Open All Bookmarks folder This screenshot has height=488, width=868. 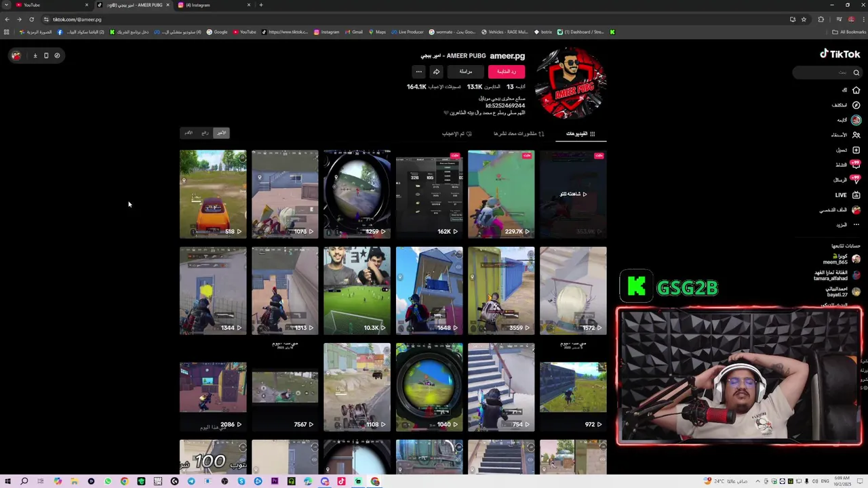850,32
